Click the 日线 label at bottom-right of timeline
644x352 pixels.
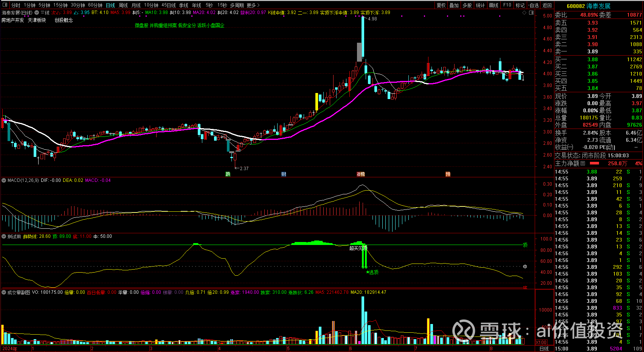(x=544, y=349)
